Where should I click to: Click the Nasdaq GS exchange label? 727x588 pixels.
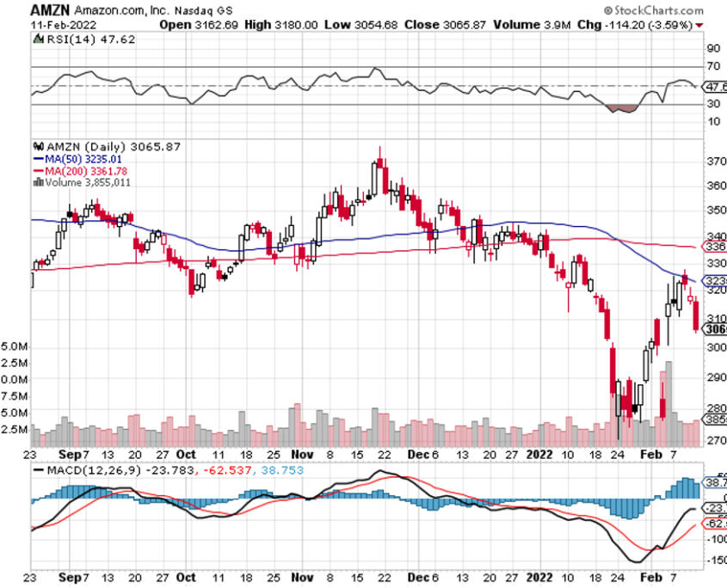point(204,10)
